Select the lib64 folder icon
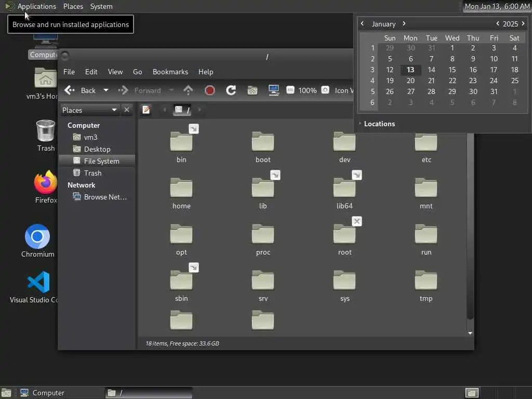This screenshot has width=532, height=399. point(344,188)
